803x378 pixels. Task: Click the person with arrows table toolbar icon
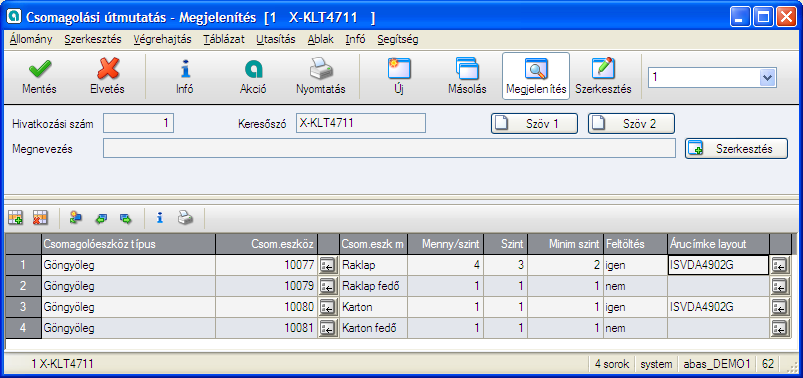76,218
